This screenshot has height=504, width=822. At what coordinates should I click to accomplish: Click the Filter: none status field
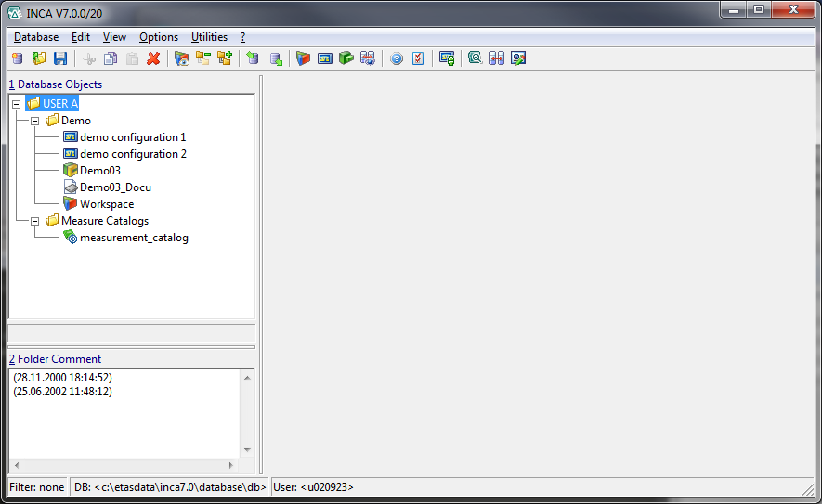(x=37, y=487)
